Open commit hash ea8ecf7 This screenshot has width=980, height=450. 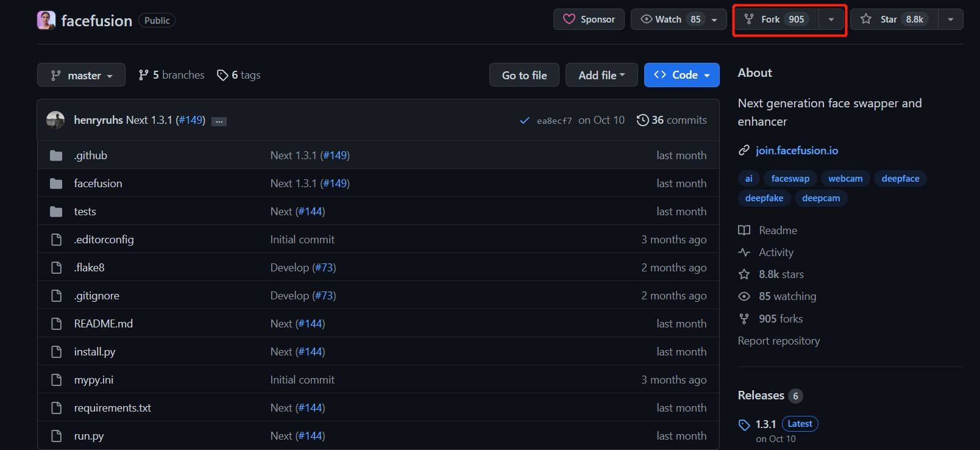555,121
